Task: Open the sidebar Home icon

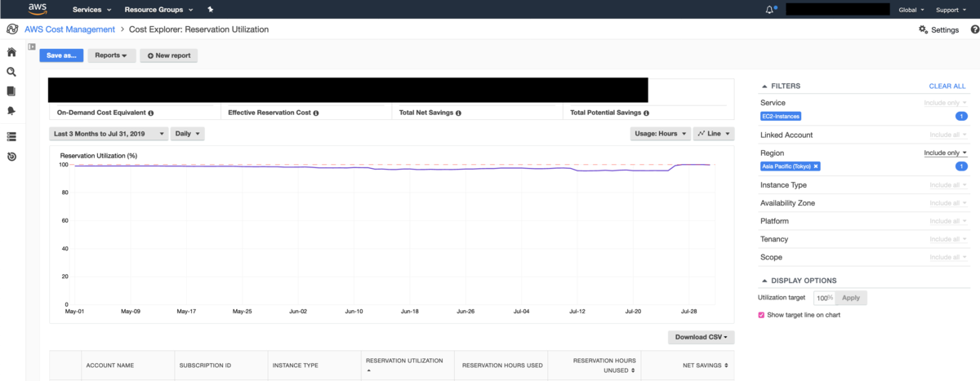Action: pyautogui.click(x=11, y=52)
